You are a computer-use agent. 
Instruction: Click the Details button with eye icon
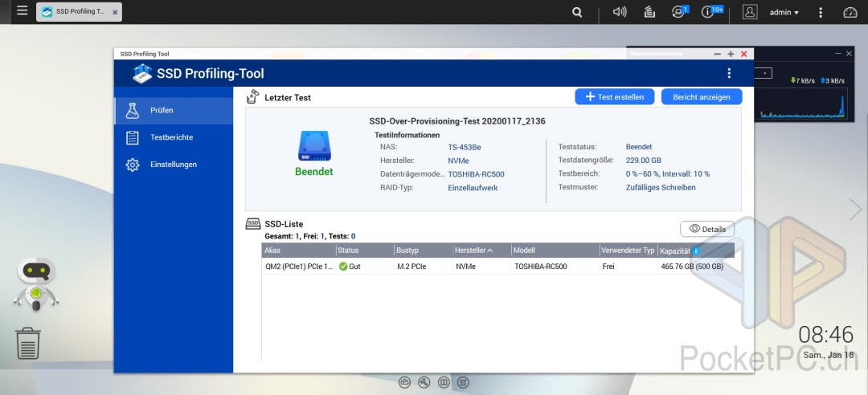[707, 229]
